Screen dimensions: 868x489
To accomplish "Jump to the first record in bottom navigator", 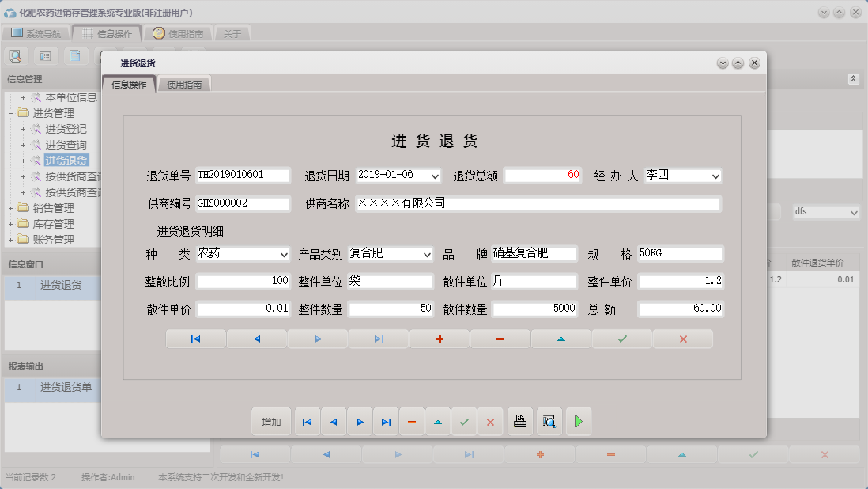I will (x=307, y=422).
